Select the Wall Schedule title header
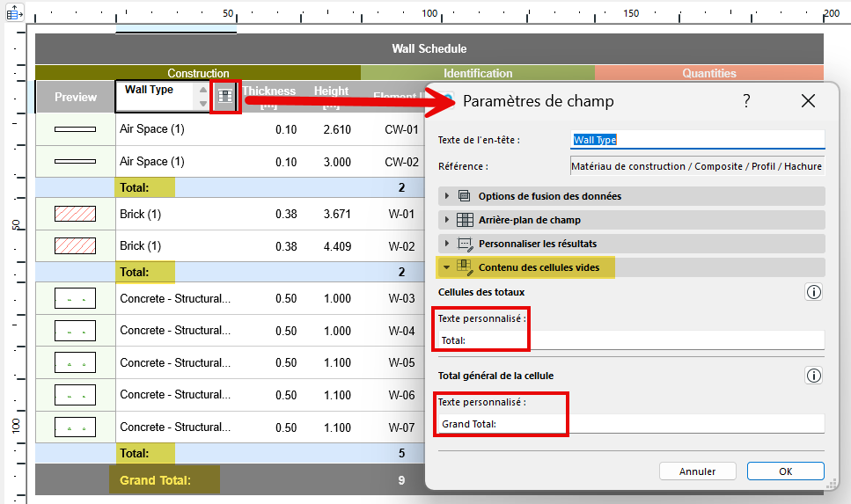This screenshot has width=851, height=504. pos(429,49)
